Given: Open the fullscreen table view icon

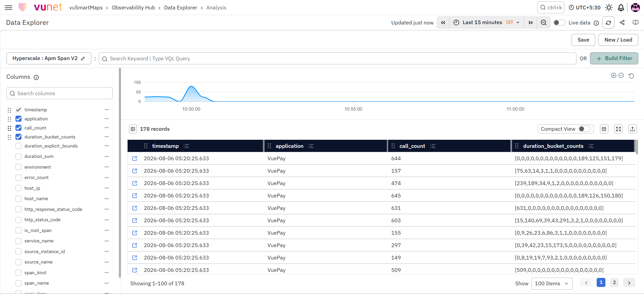Looking at the screenshot, I should (x=618, y=129).
